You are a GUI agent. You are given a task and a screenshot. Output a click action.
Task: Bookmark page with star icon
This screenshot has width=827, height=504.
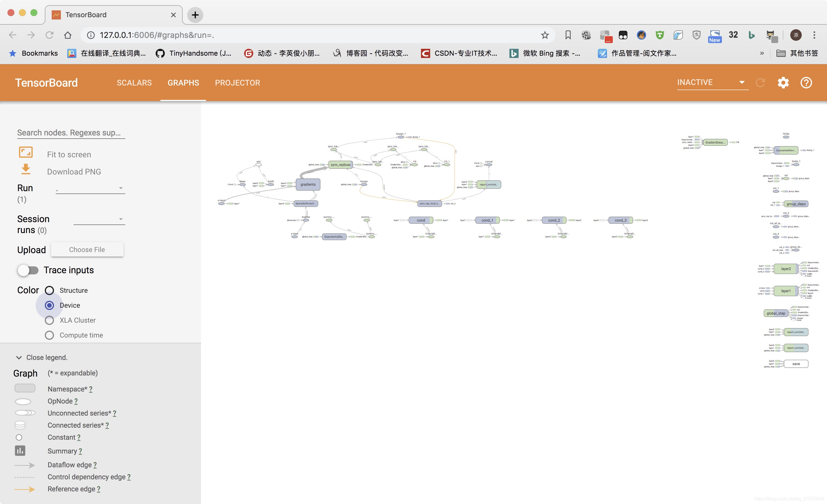pos(544,35)
